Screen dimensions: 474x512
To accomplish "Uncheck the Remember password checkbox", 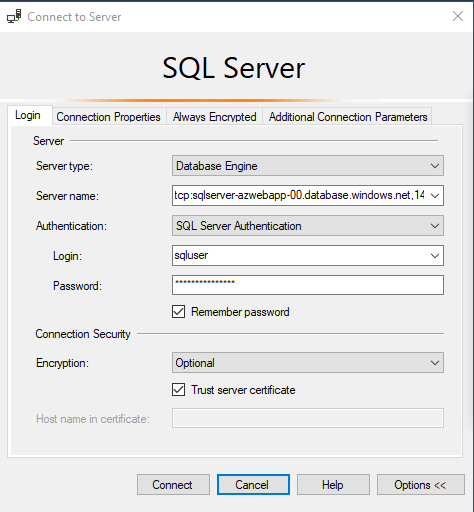I will 178,312.
